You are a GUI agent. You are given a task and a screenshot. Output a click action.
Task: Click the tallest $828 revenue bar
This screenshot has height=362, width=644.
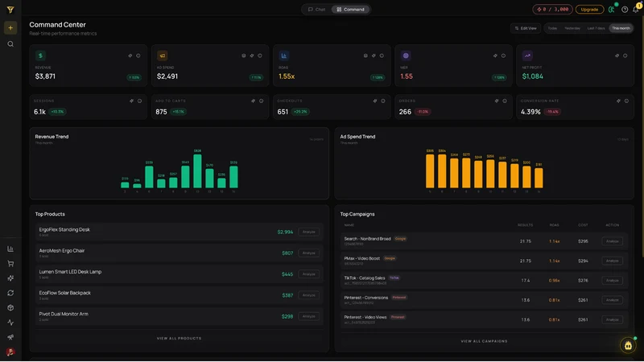coord(197,171)
